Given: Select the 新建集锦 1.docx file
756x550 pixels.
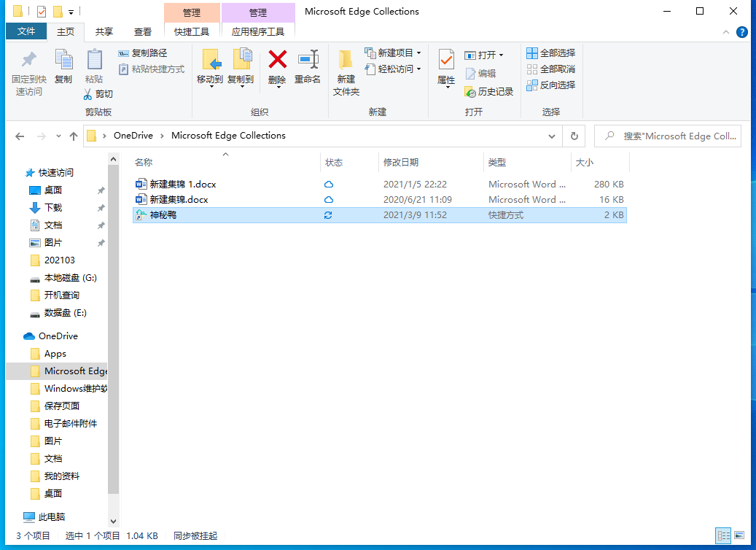Looking at the screenshot, I should point(182,185).
